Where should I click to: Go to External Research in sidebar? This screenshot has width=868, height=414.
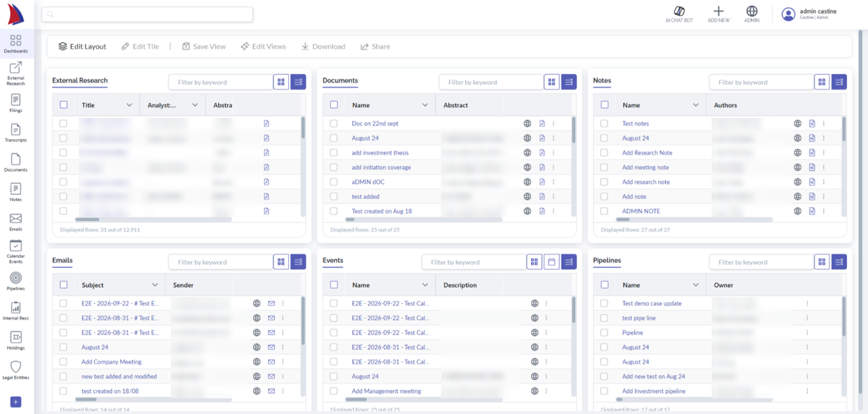(16, 73)
